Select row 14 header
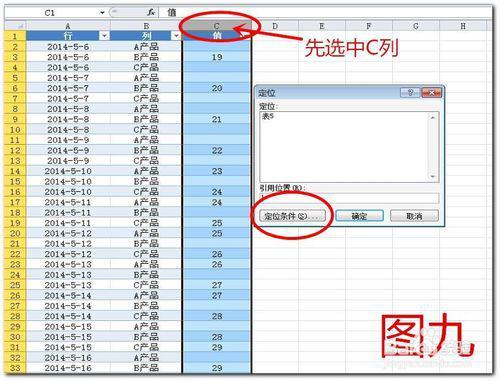The image size is (500, 381). point(15,171)
